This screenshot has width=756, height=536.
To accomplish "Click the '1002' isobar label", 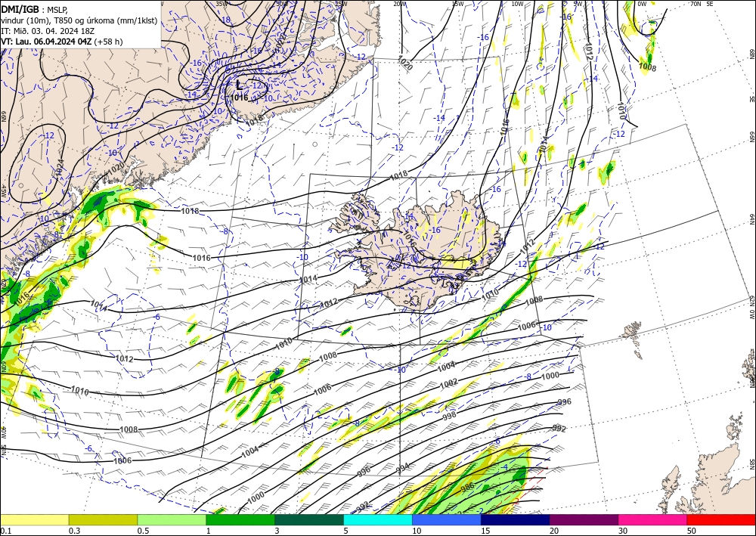I will tap(448, 384).
